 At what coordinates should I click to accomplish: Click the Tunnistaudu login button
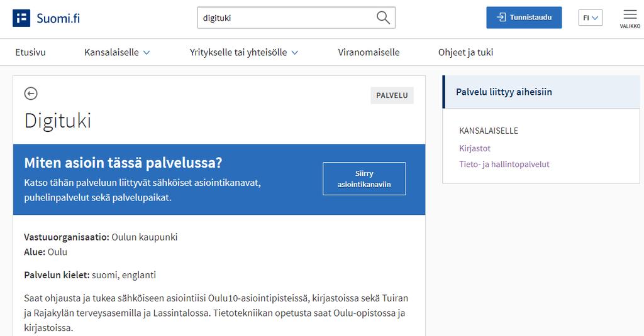click(x=524, y=18)
